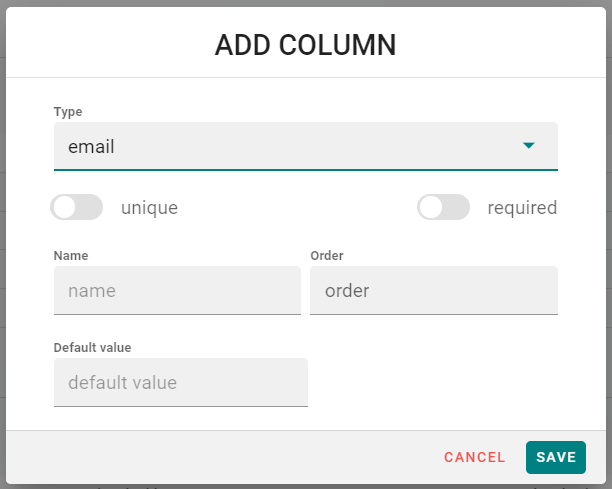612x489 pixels.
Task: Click the 'Name' field label
Action: (71, 256)
